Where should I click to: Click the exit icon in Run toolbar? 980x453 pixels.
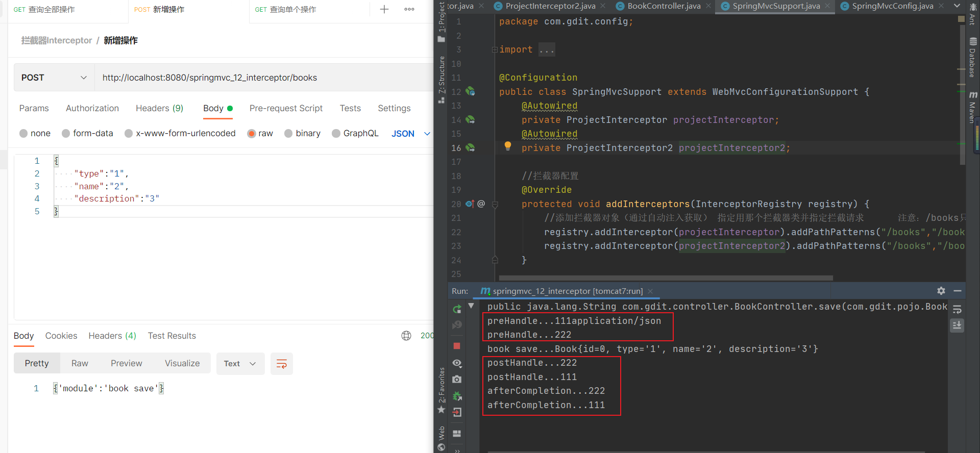(457, 412)
